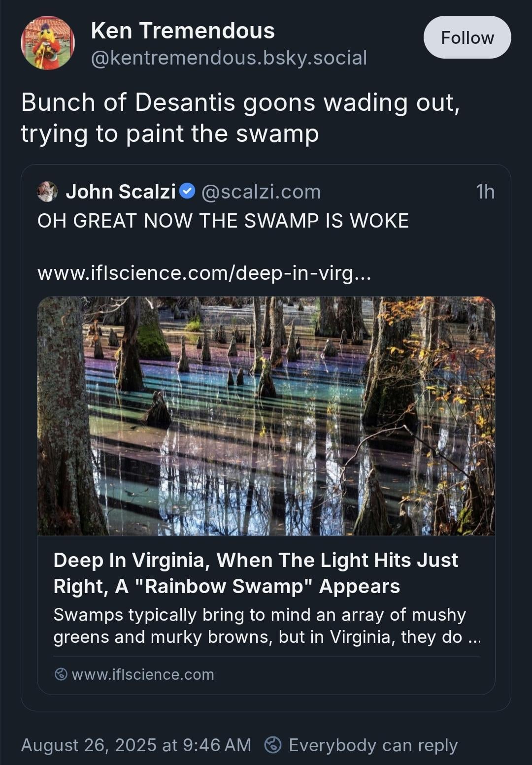This screenshot has height=765, width=532.
Task: Open the Ken Tremendous display name
Action: pyautogui.click(x=183, y=31)
